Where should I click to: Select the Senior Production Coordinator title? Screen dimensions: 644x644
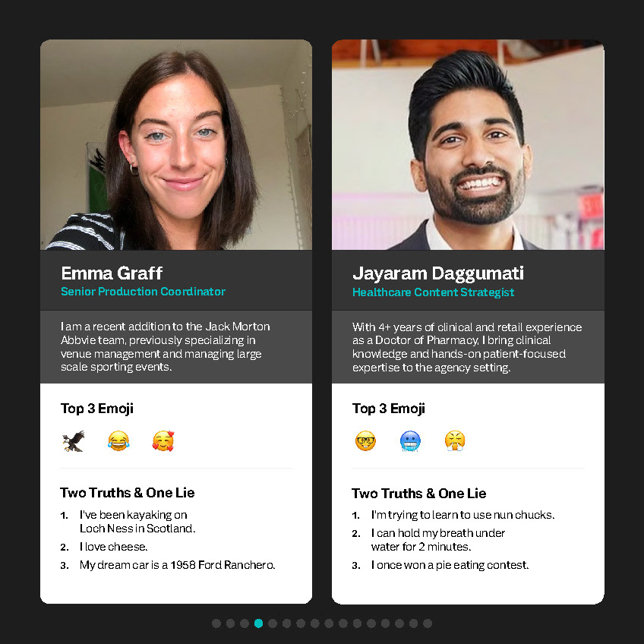coord(143,292)
